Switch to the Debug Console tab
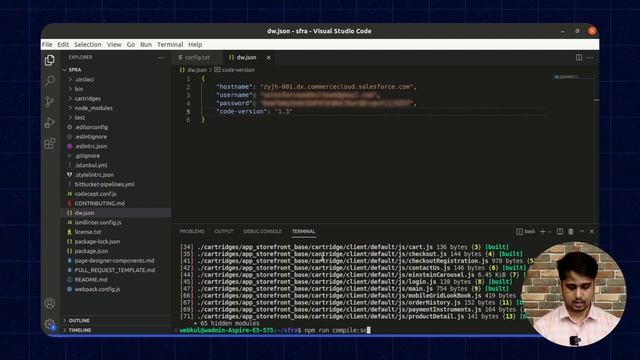Screen dimensions: 640x360 point(262,231)
